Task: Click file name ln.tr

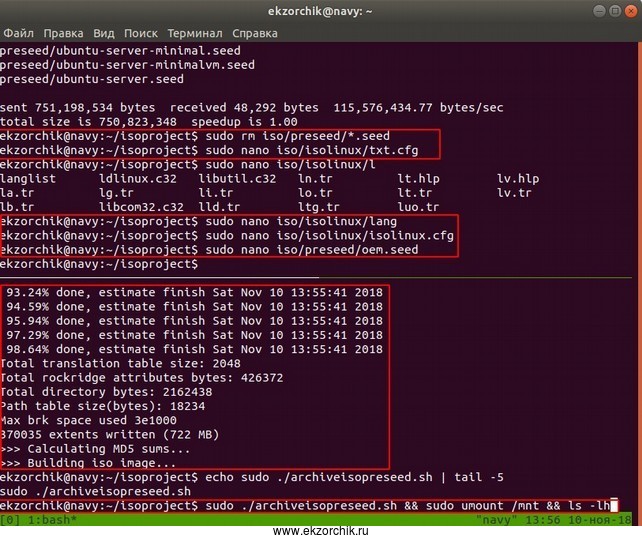Action: (315, 179)
